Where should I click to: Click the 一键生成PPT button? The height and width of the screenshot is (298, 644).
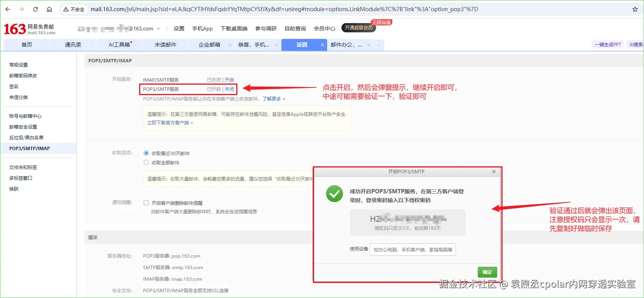pos(608,45)
